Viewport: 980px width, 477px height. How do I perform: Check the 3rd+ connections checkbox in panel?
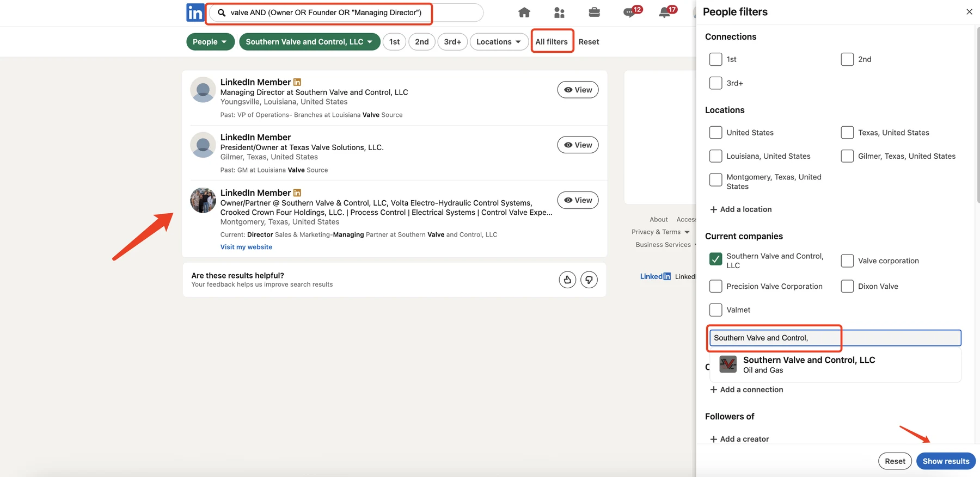coord(716,83)
